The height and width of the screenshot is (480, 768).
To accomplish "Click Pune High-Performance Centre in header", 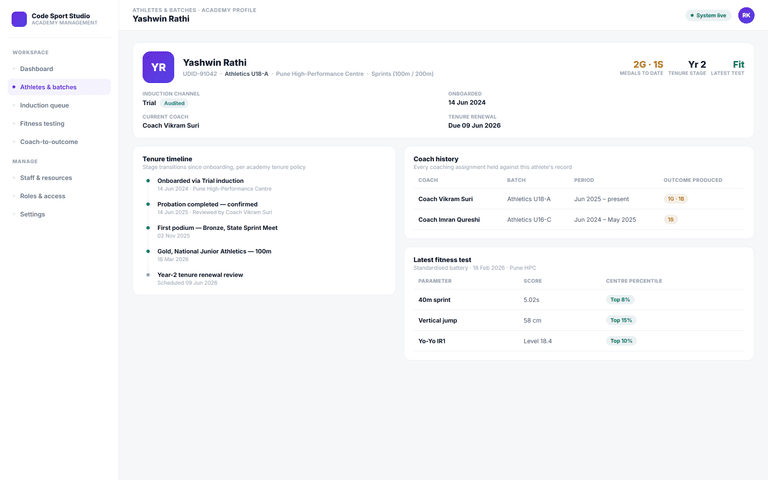I will tap(320, 74).
